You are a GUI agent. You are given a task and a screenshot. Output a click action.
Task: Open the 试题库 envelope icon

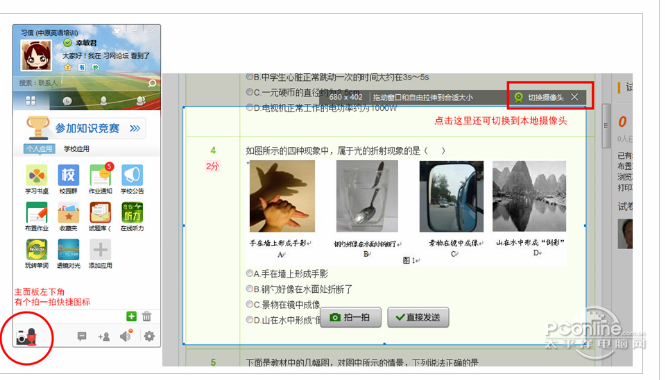click(100, 212)
